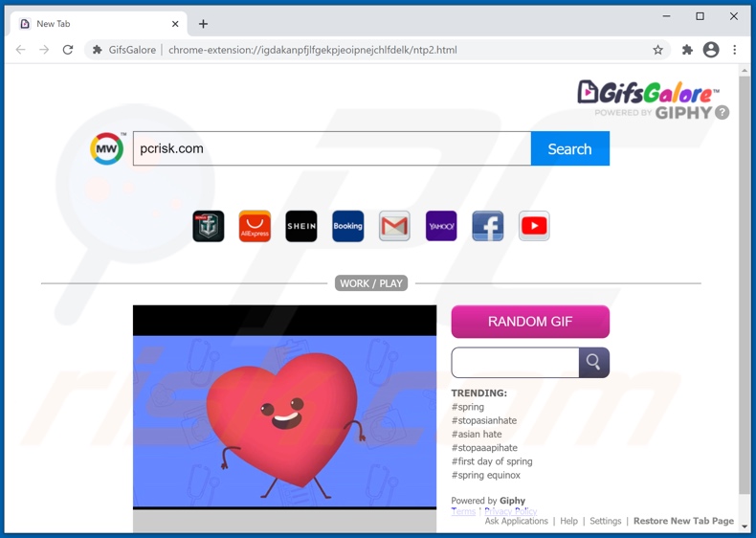Select the #spring equinox trending tag

pyautogui.click(x=485, y=475)
